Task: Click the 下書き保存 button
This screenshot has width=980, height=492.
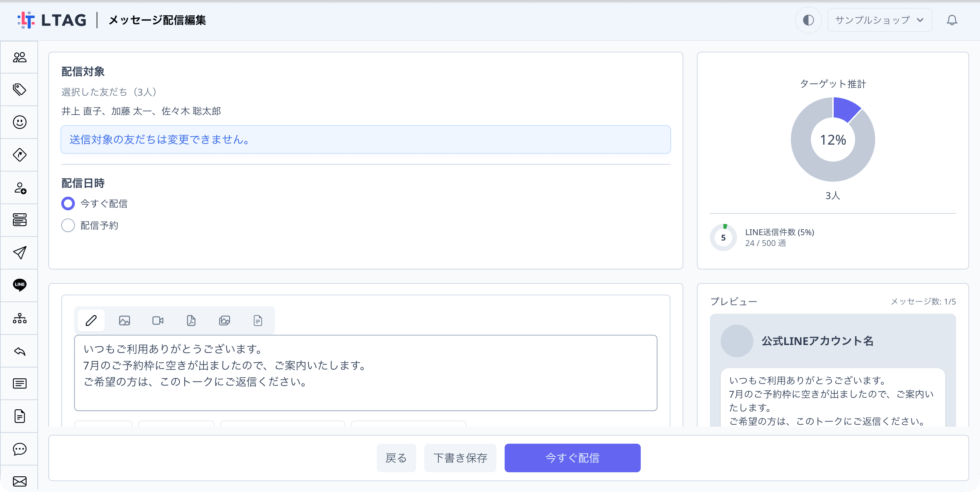Action: click(460, 458)
